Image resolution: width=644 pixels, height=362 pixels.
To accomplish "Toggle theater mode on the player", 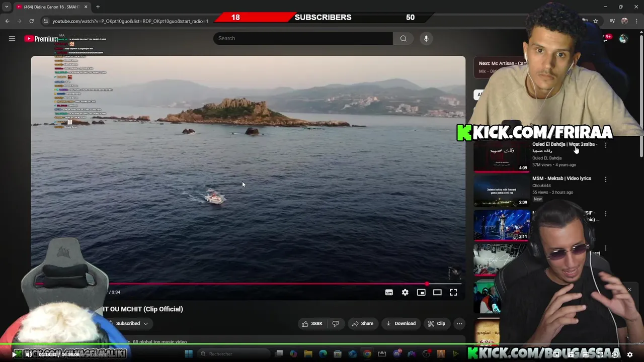I will pos(437,292).
